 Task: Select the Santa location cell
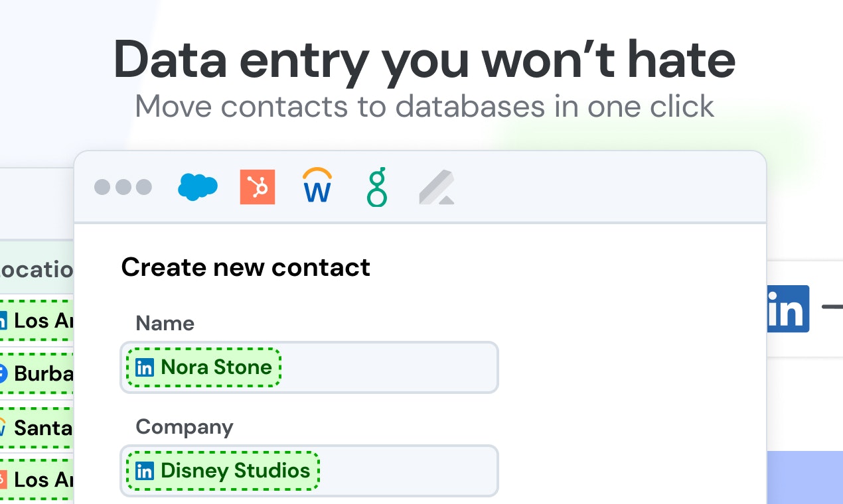tap(37, 427)
